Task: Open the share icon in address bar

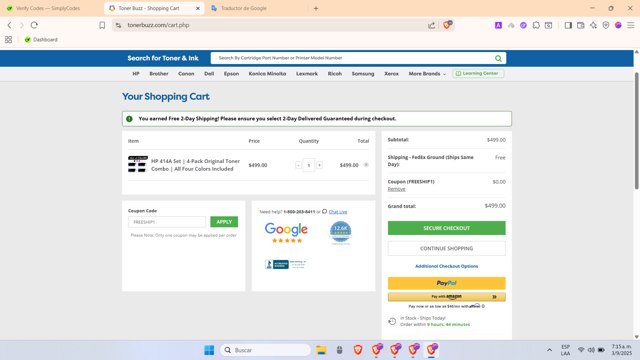Action: click(x=431, y=25)
